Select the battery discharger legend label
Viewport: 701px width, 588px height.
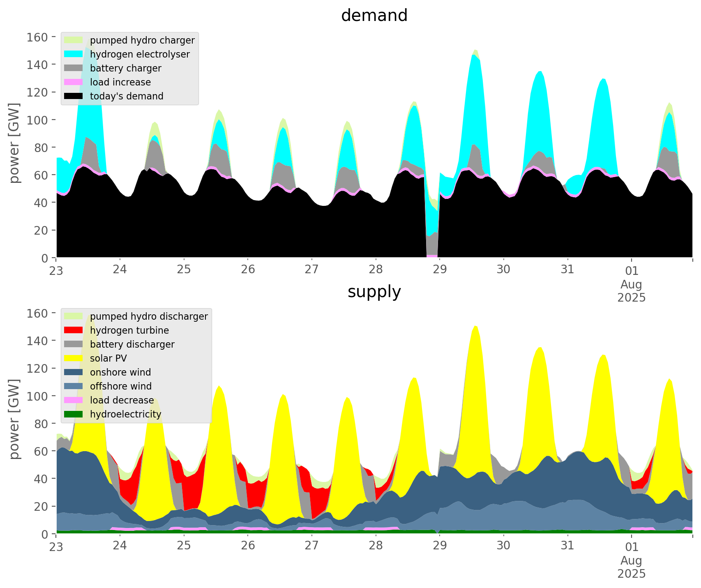click(132, 344)
